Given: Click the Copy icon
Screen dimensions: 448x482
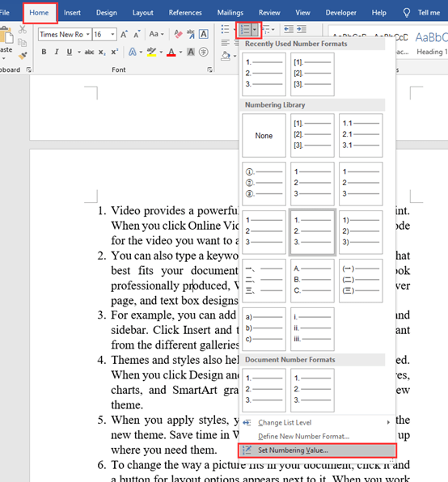Looking at the screenshot, I should pyautogui.click(x=22, y=42).
